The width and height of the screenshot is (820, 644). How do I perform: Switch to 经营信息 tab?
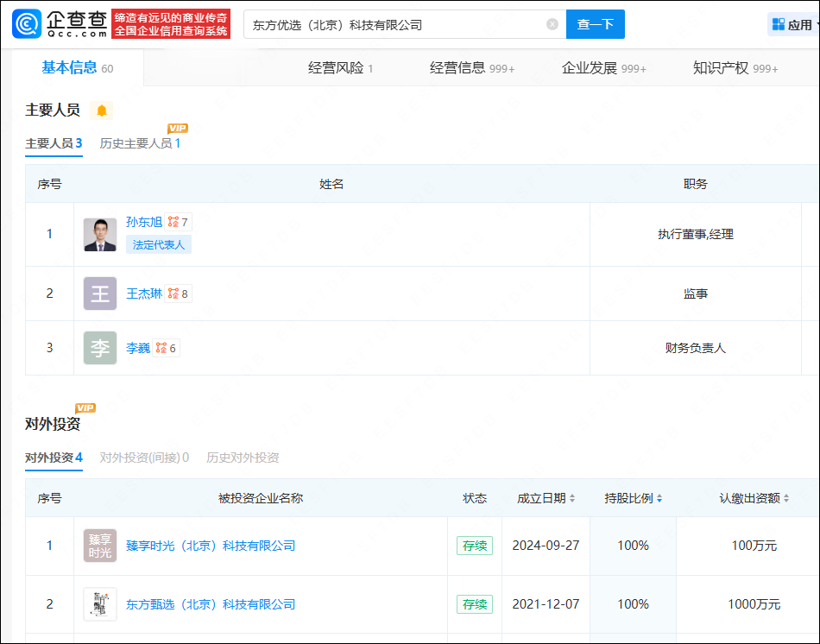(x=472, y=68)
